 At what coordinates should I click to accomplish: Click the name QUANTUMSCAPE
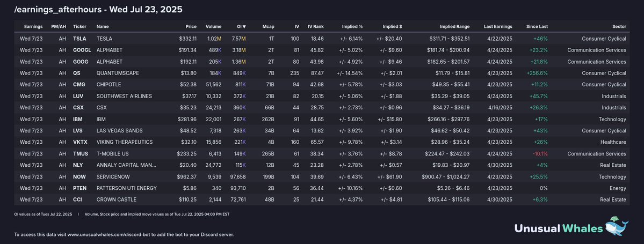click(118, 73)
